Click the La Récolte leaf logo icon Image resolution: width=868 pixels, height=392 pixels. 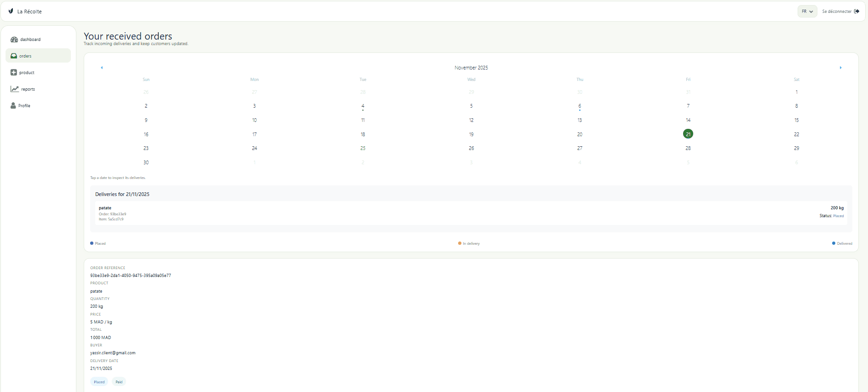pos(11,11)
